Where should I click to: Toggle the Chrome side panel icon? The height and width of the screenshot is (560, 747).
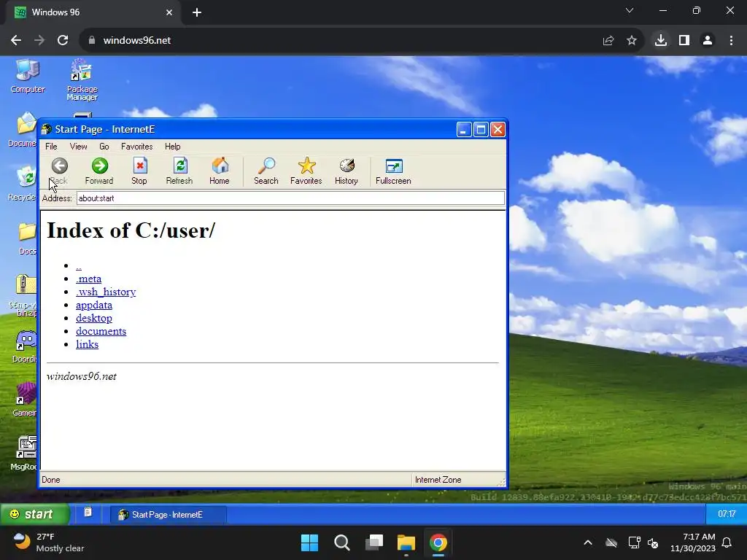(684, 41)
